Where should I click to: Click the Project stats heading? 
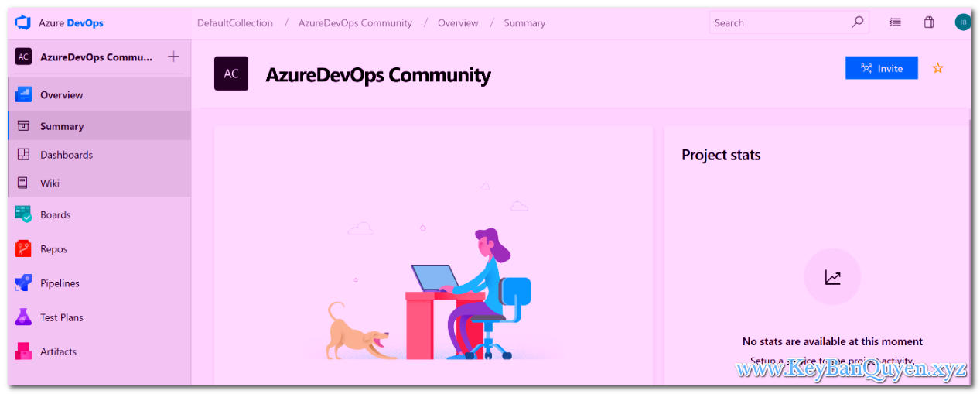tap(721, 155)
